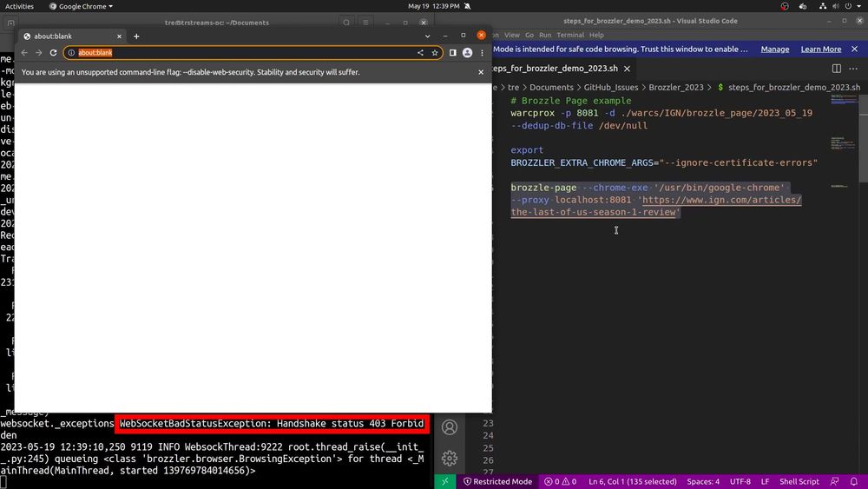Viewport: 868px width, 489px height.
Task: Open Chrome three-dot menu
Action: click(482, 53)
